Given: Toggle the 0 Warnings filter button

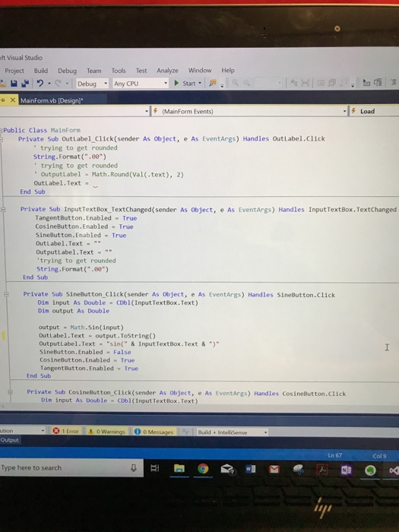Looking at the screenshot, I should click(x=106, y=431).
